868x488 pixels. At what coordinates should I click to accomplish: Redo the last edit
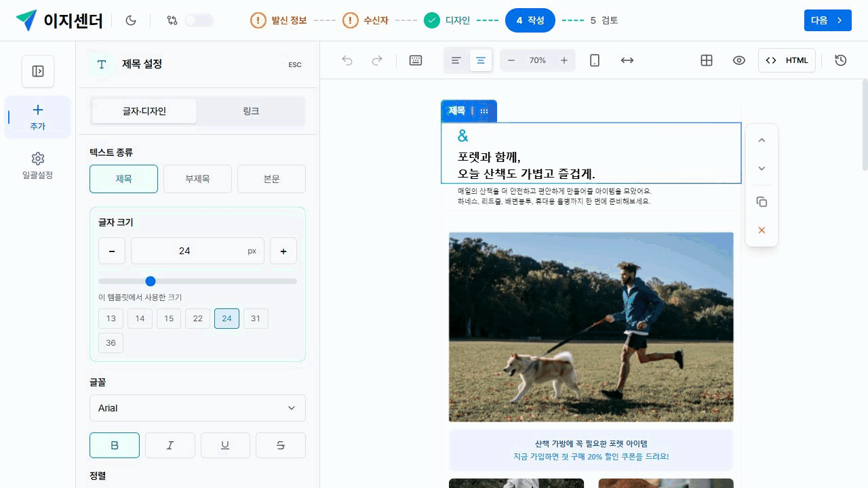click(377, 60)
